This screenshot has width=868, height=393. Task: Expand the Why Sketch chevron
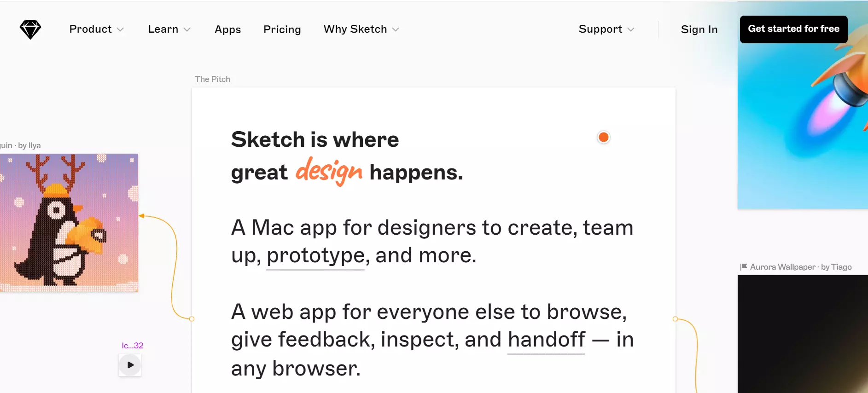pyautogui.click(x=396, y=29)
